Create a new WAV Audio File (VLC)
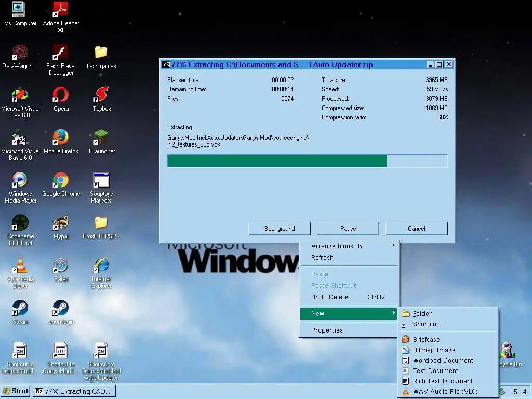532x399 pixels. click(448, 392)
